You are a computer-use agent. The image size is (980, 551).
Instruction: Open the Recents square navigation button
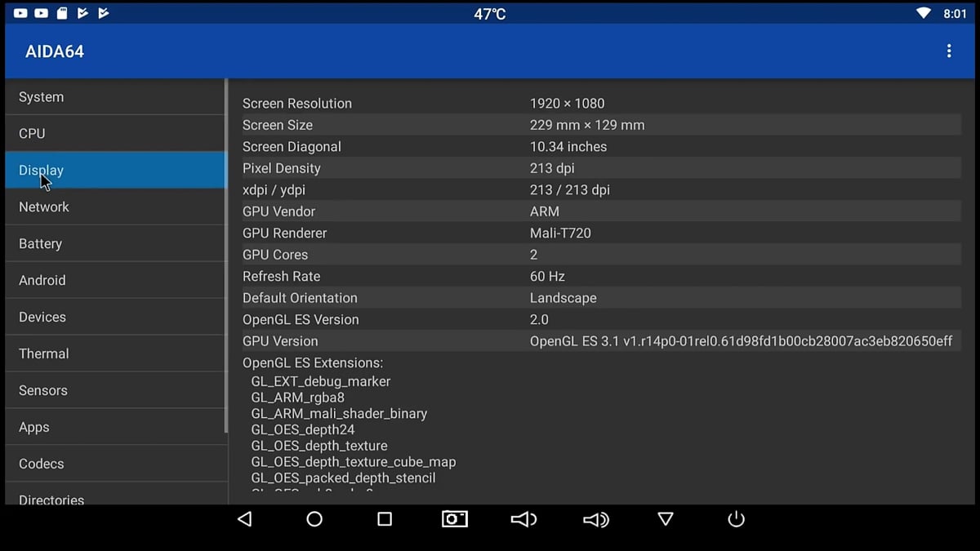tap(385, 519)
